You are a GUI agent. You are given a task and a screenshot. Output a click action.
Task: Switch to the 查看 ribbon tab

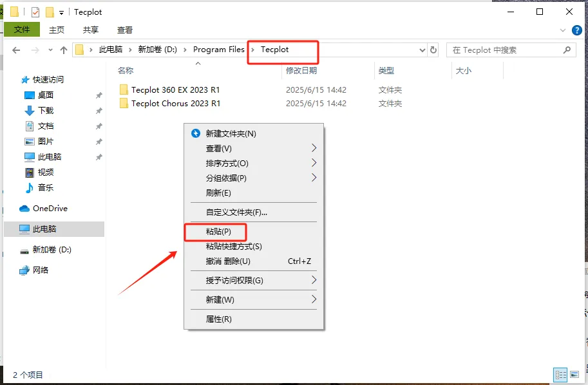[x=125, y=30]
